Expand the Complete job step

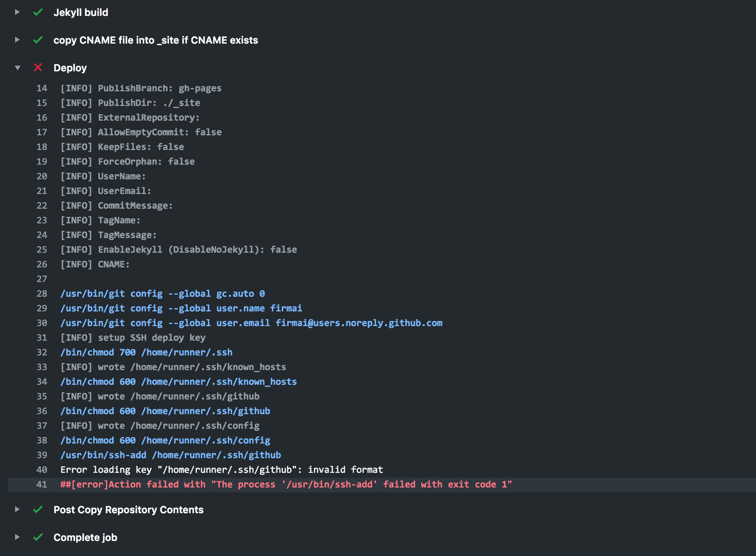(x=17, y=537)
